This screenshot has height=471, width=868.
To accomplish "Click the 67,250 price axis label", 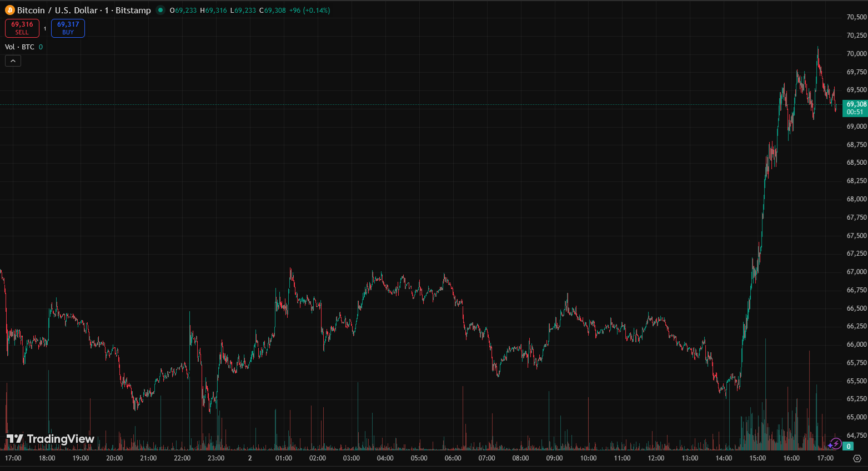I will point(856,254).
